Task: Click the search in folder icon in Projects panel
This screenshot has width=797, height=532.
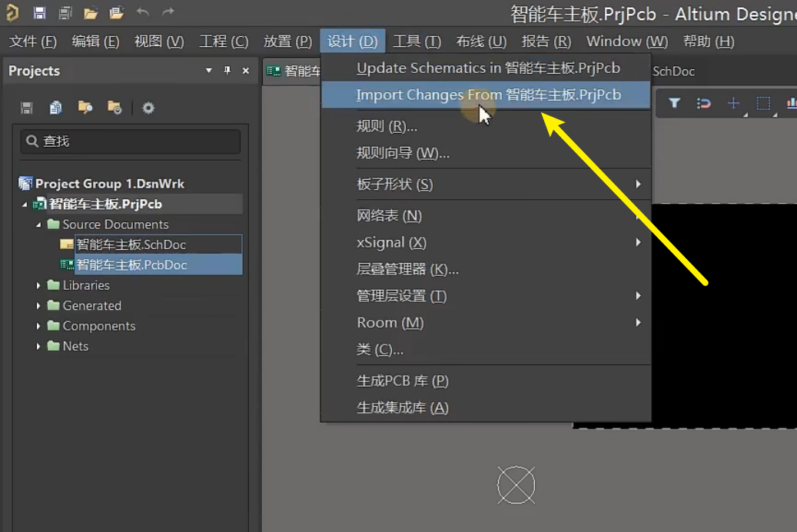Action: click(x=85, y=108)
